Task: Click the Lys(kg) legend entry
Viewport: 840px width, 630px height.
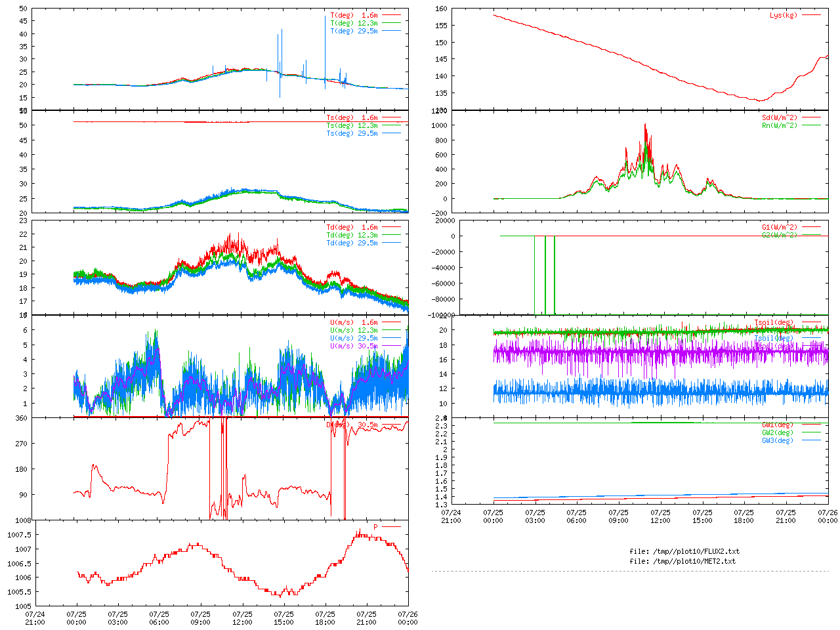Action: click(x=783, y=15)
